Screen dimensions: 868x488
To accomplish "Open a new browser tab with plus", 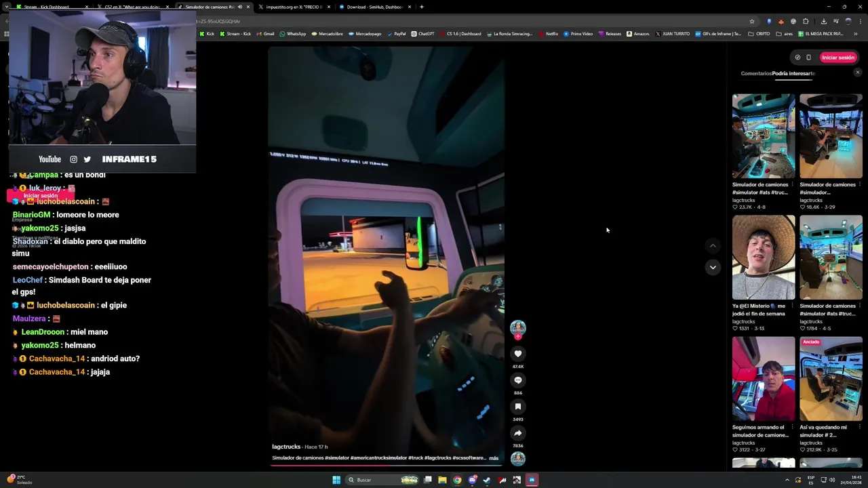I will 422,7.
